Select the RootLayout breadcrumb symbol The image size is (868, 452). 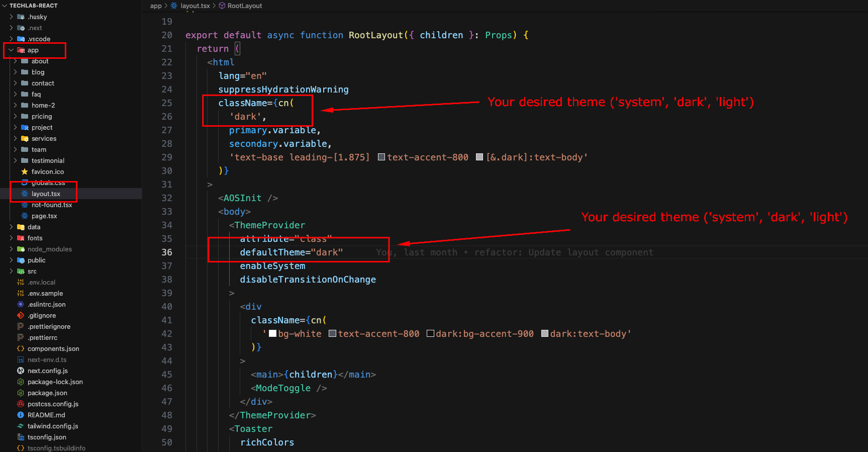coord(245,6)
